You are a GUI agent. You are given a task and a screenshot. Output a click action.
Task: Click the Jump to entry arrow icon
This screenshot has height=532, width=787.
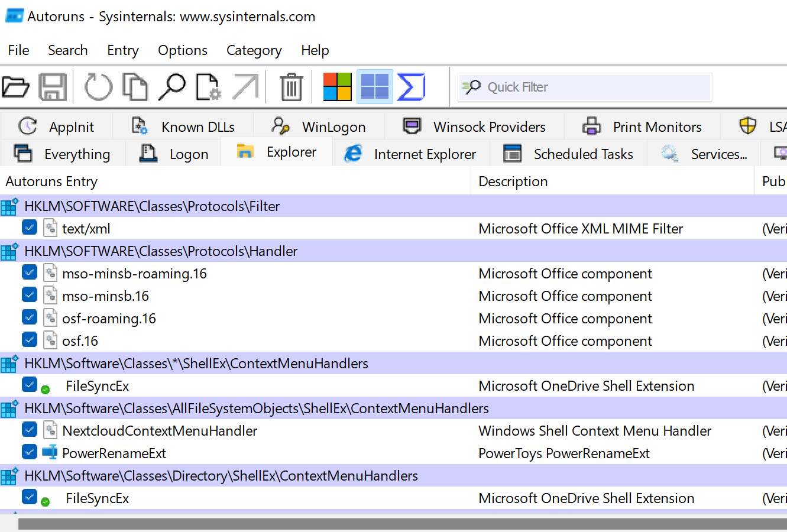(245, 87)
